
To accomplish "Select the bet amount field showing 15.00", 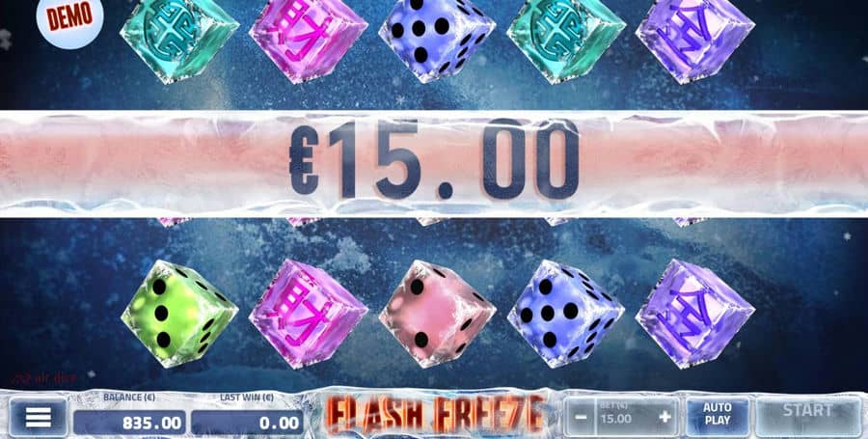I will pos(623,417).
